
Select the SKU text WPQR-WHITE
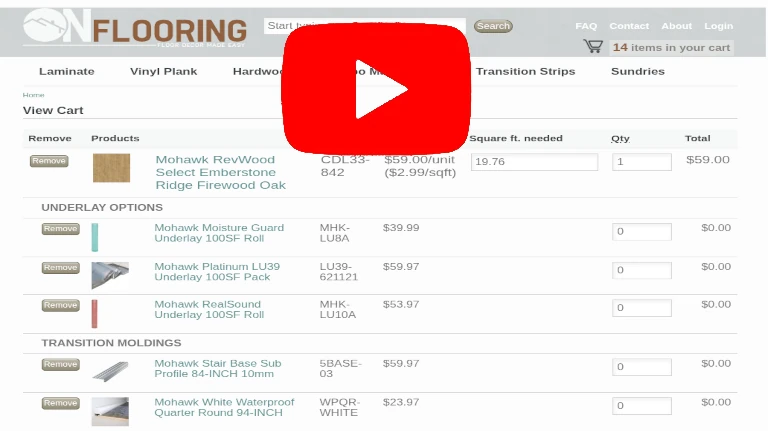(x=340, y=407)
